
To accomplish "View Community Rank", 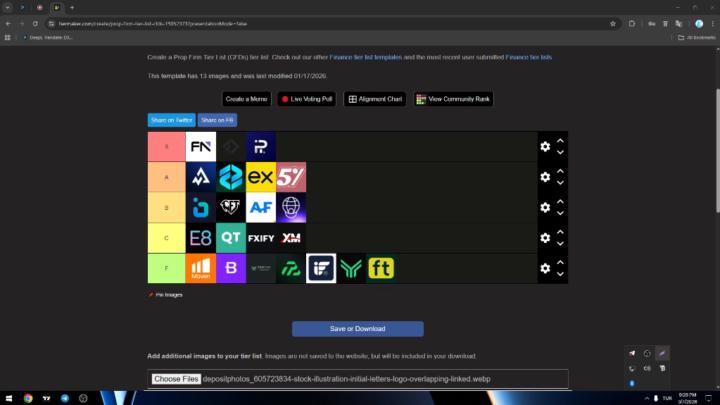I will click(454, 99).
